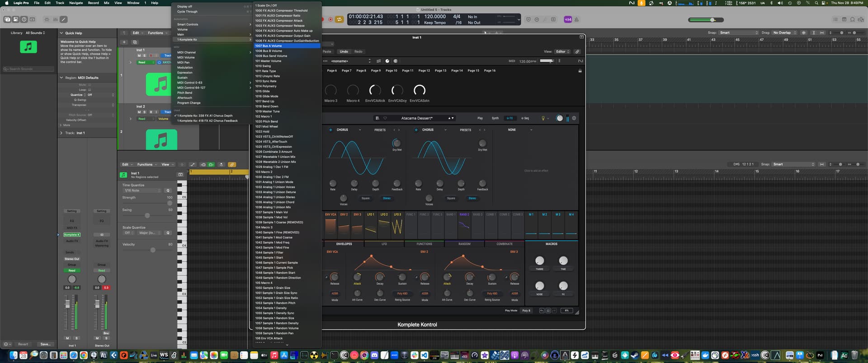Collapse the Quick Help section
868x363 pixels.
(x=61, y=33)
